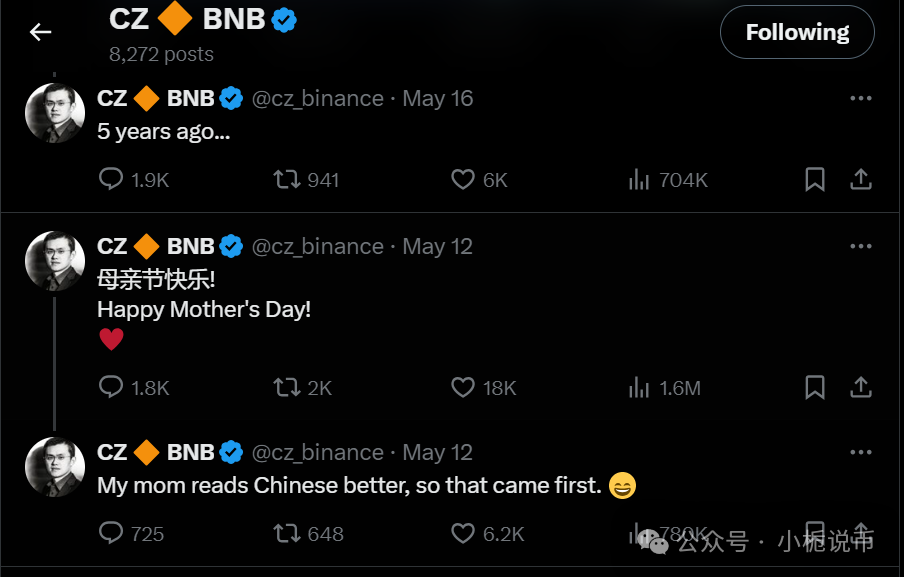Image resolution: width=904 pixels, height=577 pixels.
Task: Reply to the Happy Mother's Day post
Action: (x=111, y=387)
